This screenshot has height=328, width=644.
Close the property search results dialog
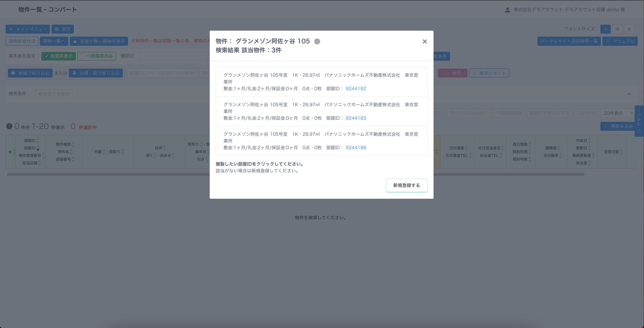(425, 42)
